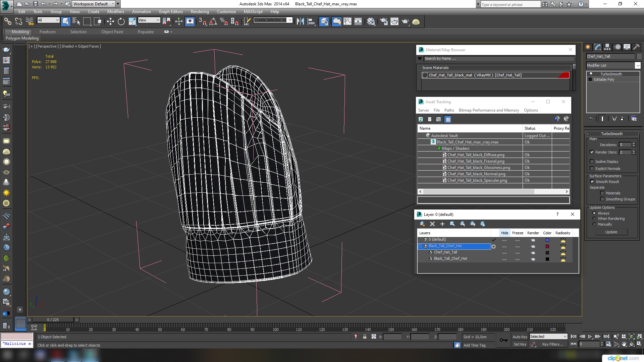Activate the Select and Uniform Scale tool

(x=132, y=21)
